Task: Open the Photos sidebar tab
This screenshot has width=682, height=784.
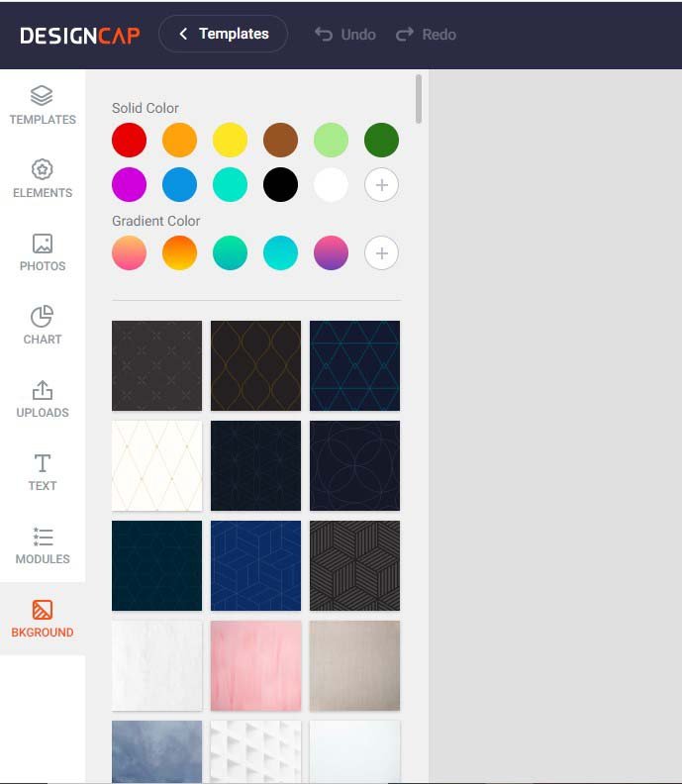Action: pyautogui.click(x=43, y=252)
